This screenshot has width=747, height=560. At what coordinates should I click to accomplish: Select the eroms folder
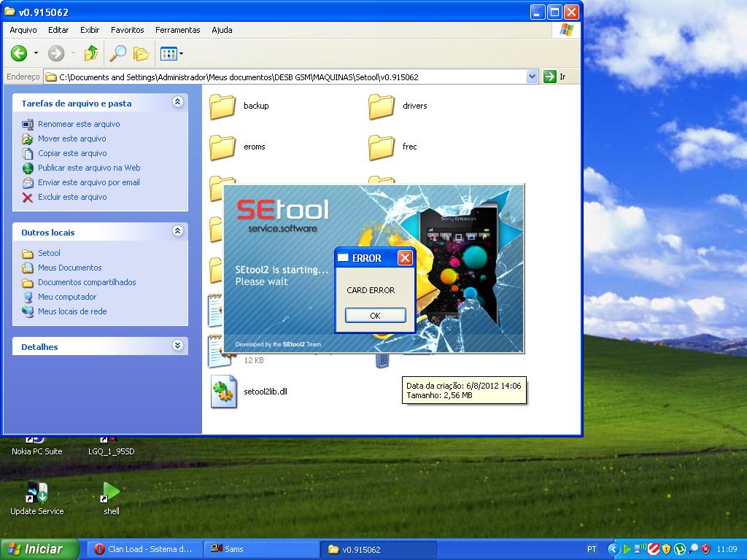237,147
